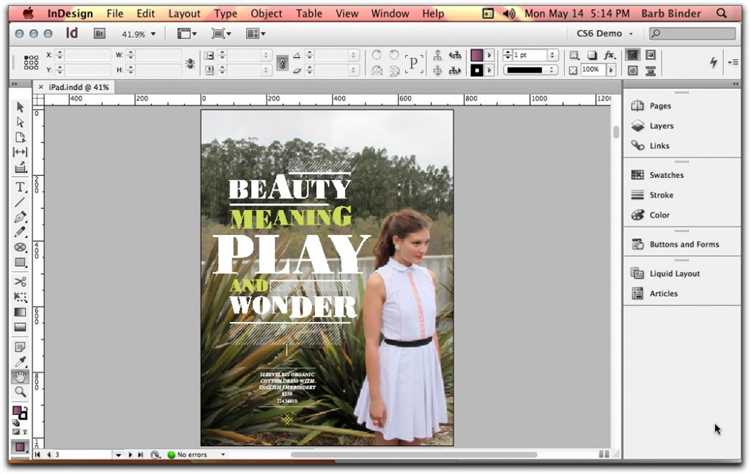Viewport: 750px width, 474px height.
Task: Click the black stroke color swatch in Control panel
Action: 477,70
